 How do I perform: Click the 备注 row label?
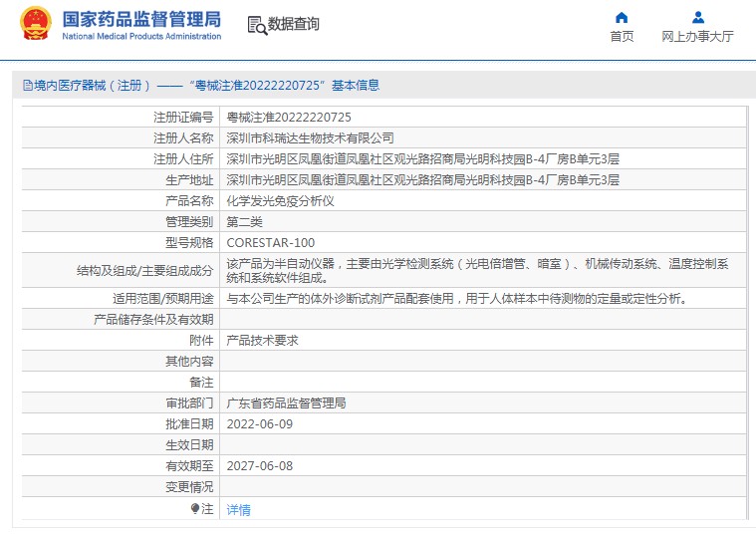(x=201, y=383)
